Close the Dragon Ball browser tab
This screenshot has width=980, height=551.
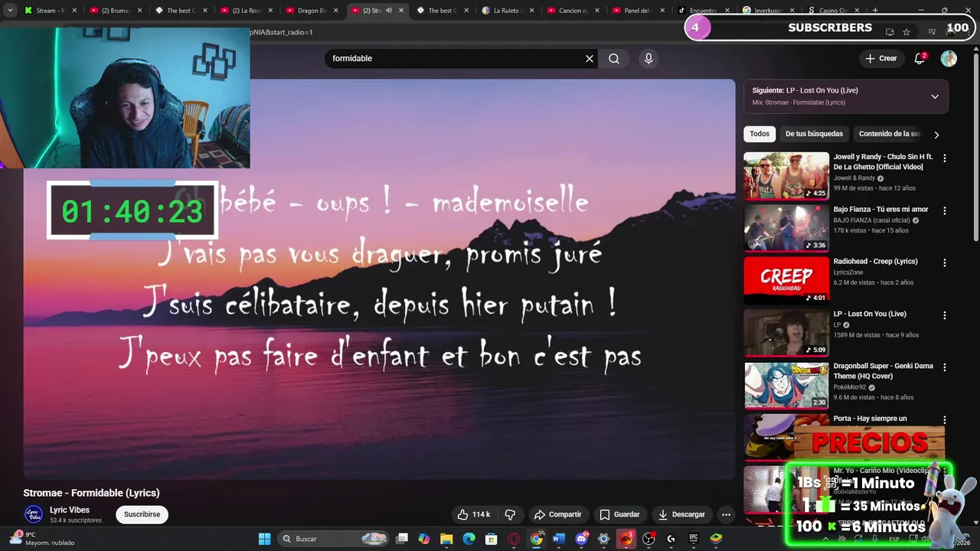pos(335,11)
